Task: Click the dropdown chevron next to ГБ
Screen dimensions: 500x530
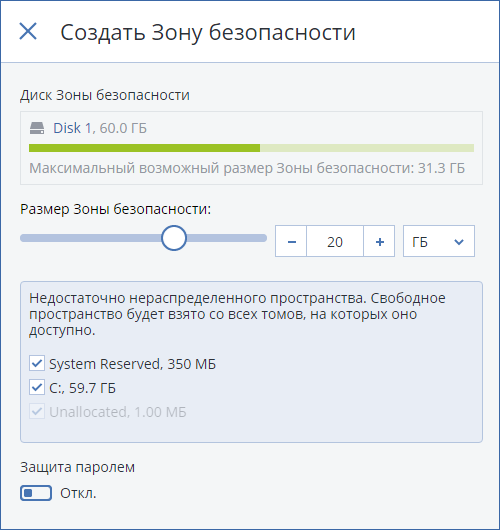Action: [x=459, y=242]
